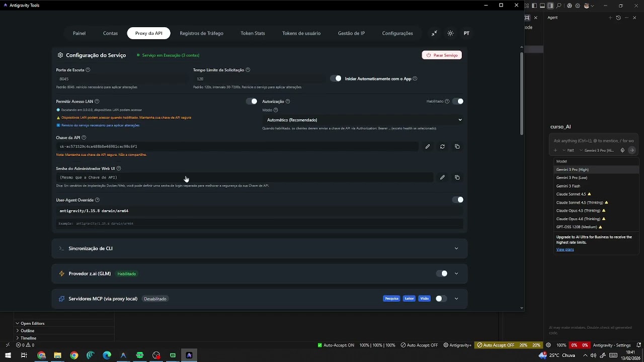Expand the Provedor z.ai (GLM) section
The height and width of the screenshot is (362, 644).
click(x=456, y=274)
